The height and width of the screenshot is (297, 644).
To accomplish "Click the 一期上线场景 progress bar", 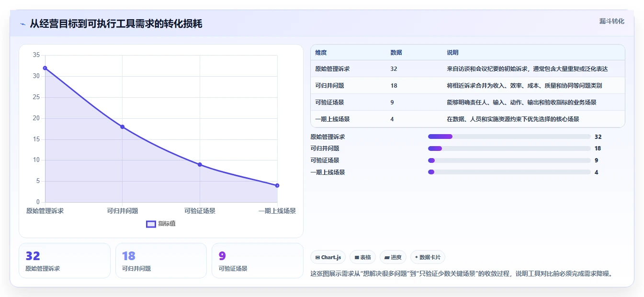I will (509, 172).
